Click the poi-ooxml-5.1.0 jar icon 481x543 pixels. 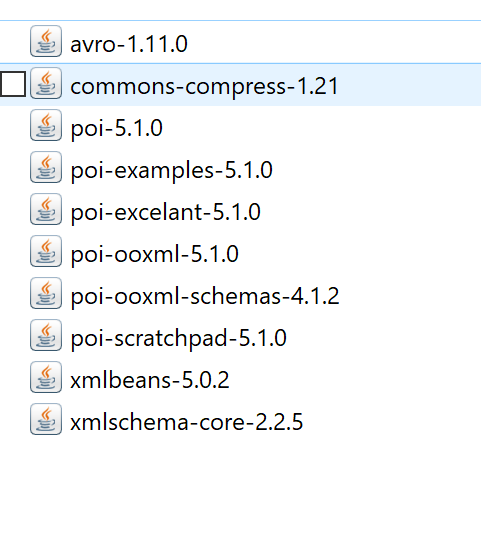[x=46, y=251]
